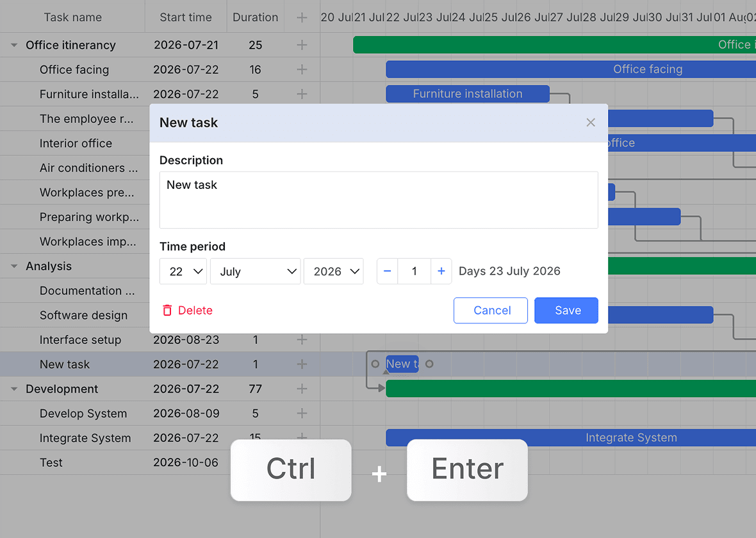Delete the new task
This screenshot has width=756, height=538.
click(x=187, y=311)
